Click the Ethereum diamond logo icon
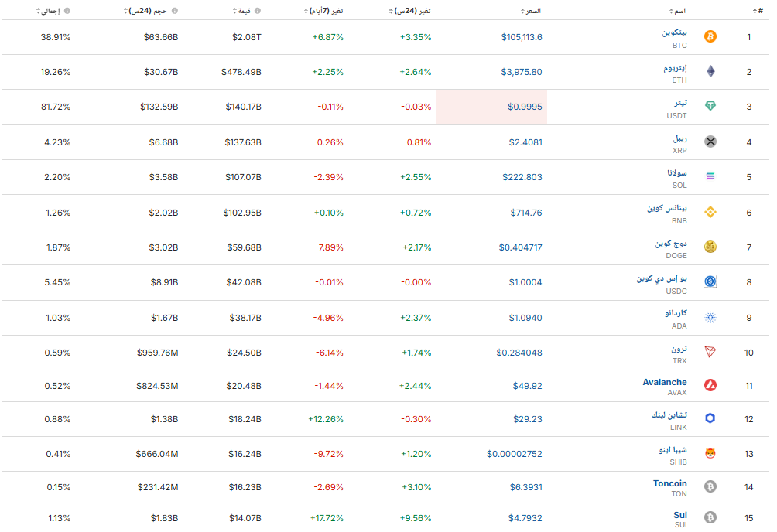The height and width of the screenshot is (532, 777). [710, 72]
